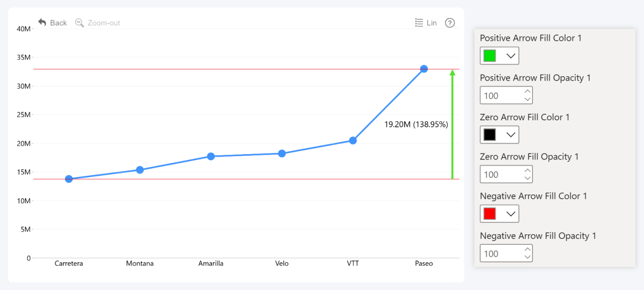Image resolution: width=644 pixels, height=290 pixels.
Task: Open the help question mark icon
Action: [450, 23]
